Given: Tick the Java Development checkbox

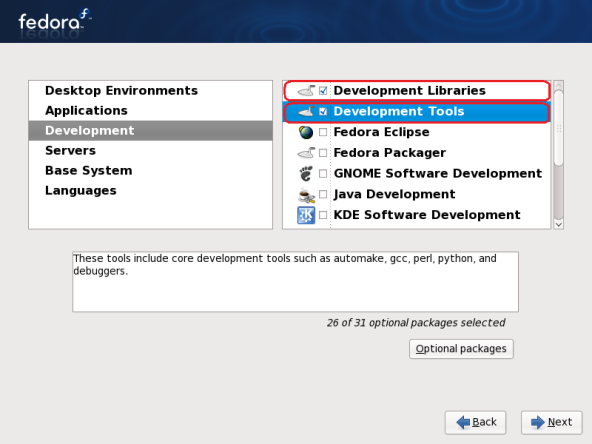Looking at the screenshot, I should tap(323, 194).
